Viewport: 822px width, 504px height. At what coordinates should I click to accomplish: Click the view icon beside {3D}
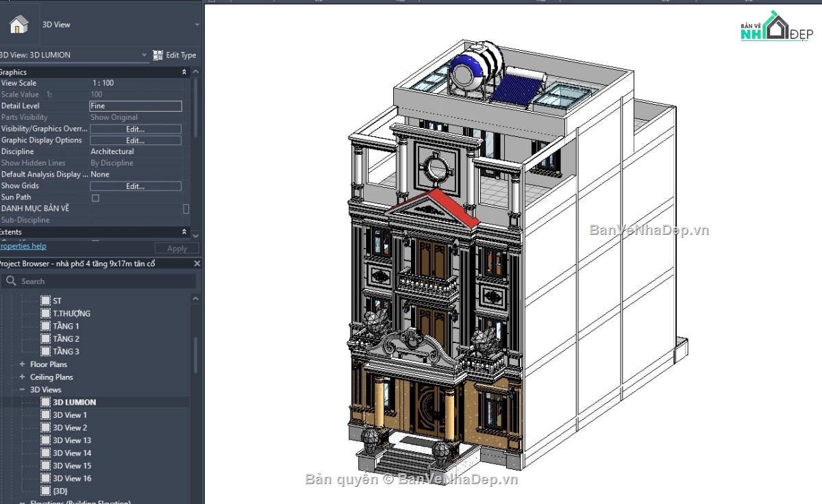(x=45, y=491)
